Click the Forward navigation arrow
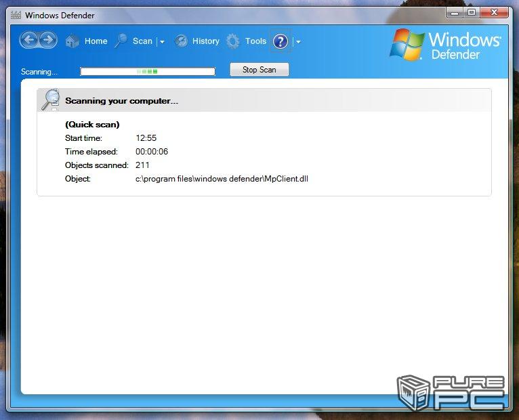The width and height of the screenshot is (519, 420). pos(48,41)
